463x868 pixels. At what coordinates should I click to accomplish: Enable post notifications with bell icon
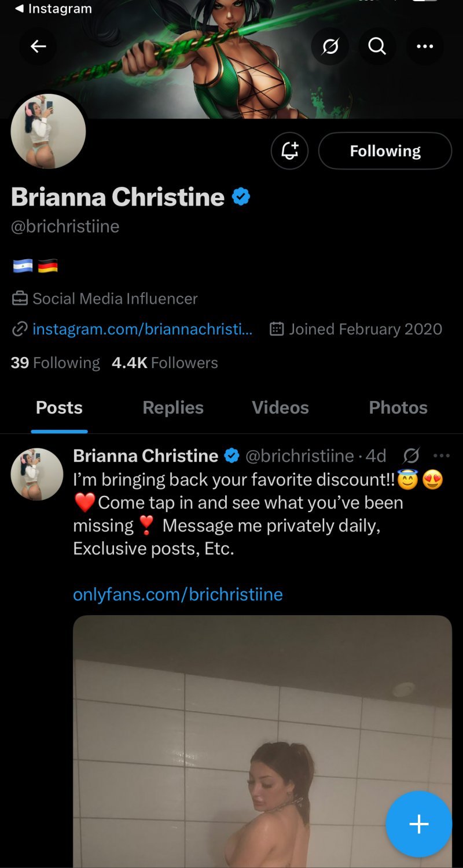(289, 151)
